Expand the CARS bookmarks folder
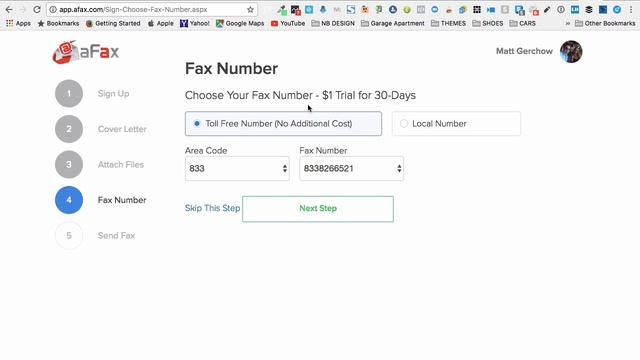The height and width of the screenshot is (360, 640). click(523, 23)
